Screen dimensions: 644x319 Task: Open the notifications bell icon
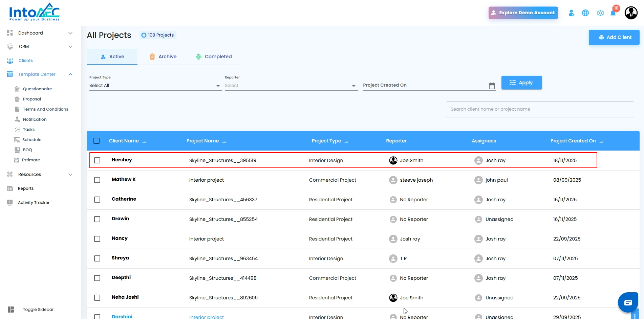(613, 13)
